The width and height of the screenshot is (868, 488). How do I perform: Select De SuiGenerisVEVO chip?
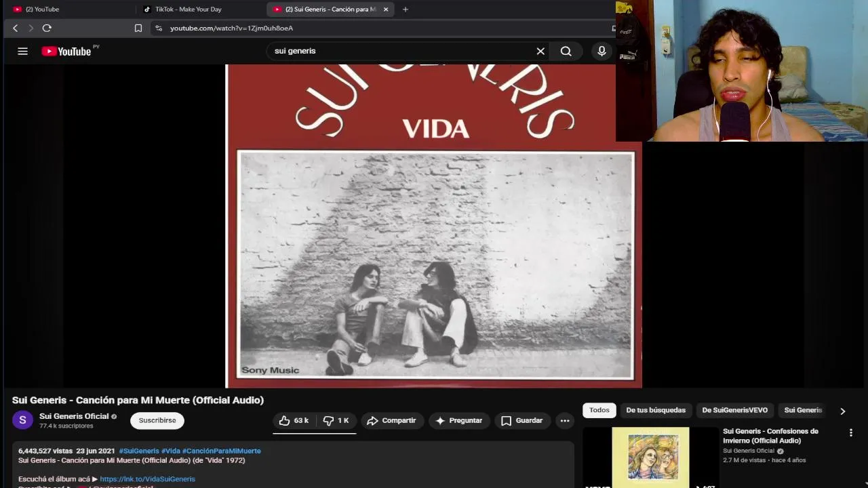(735, 410)
